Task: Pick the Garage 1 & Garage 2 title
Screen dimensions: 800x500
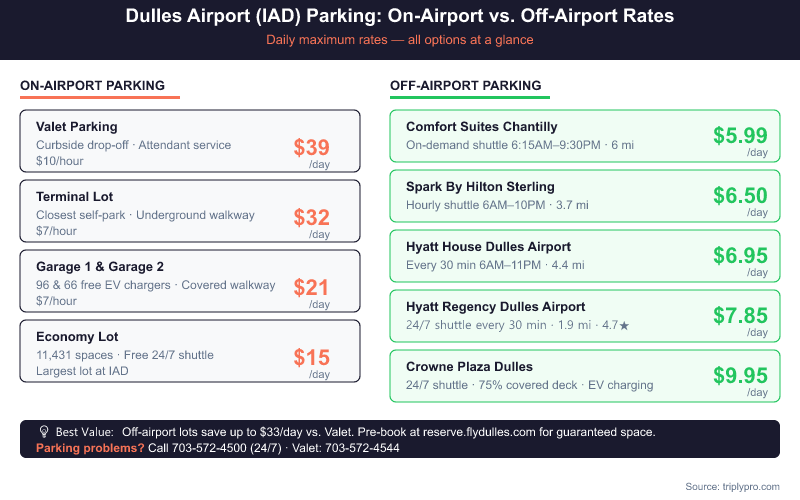Action: pos(99,267)
